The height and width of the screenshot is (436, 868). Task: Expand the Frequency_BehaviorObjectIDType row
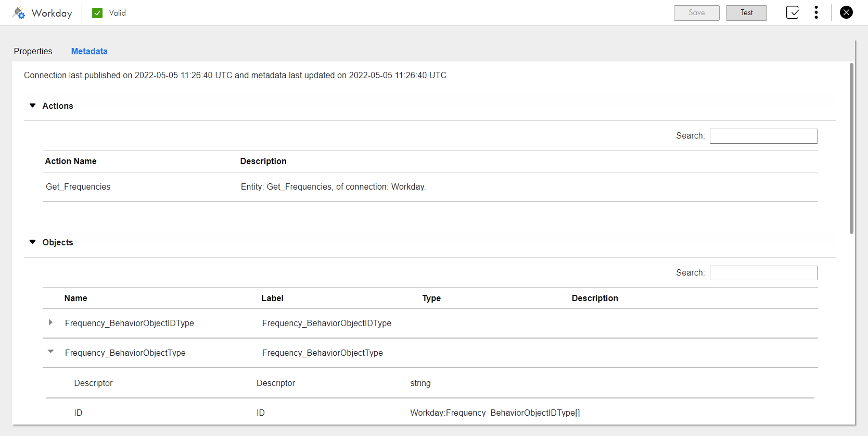50,322
